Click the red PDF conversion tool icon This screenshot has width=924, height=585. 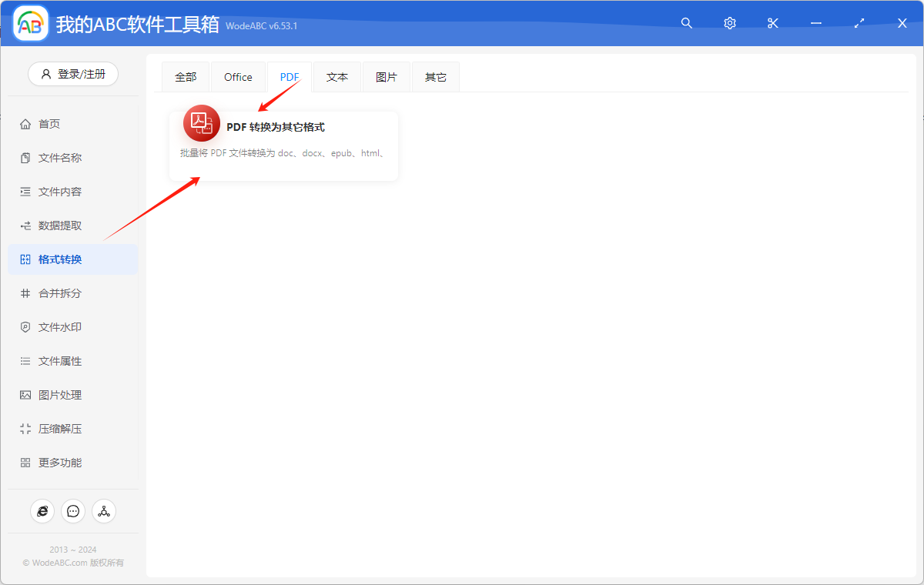[201, 123]
